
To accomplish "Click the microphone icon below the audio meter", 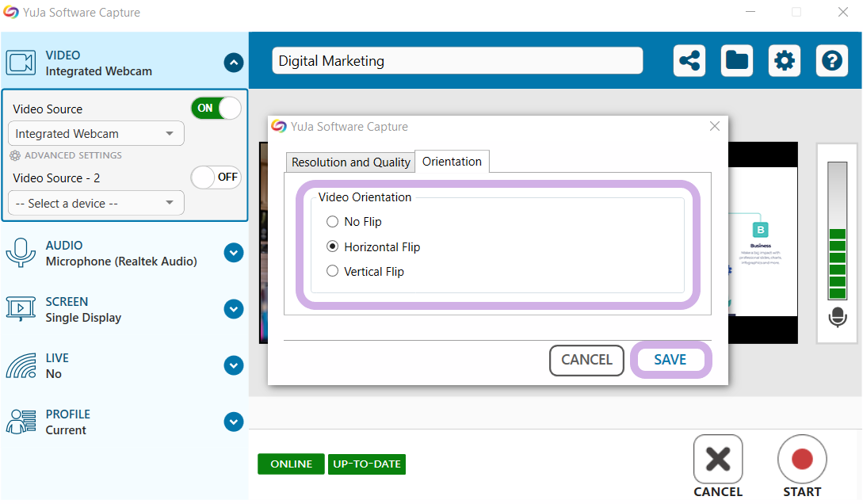I will click(837, 318).
